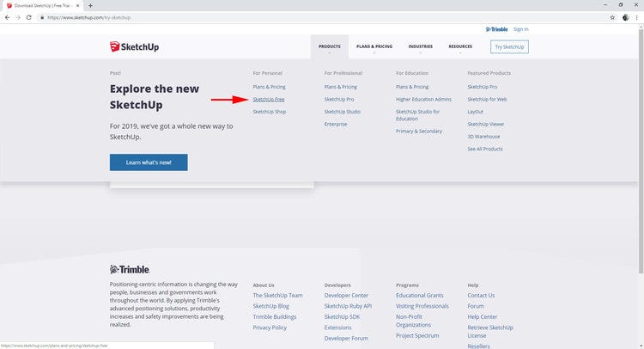Open Contact Us footer link
Screen dimensions: 644x349
[x=481, y=295]
